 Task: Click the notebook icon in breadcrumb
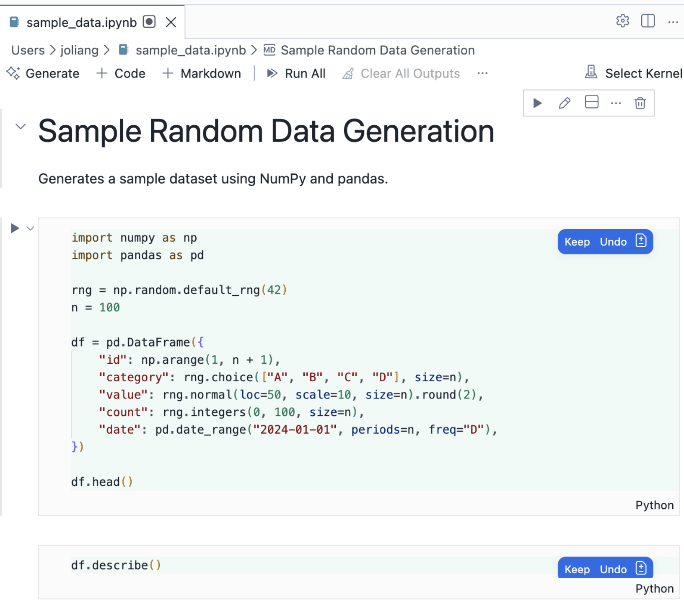click(124, 50)
